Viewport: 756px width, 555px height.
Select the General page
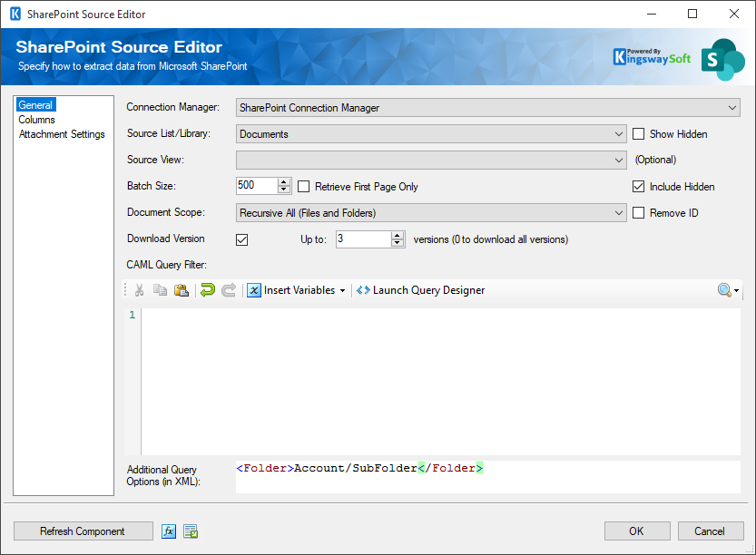pyautogui.click(x=35, y=105)
